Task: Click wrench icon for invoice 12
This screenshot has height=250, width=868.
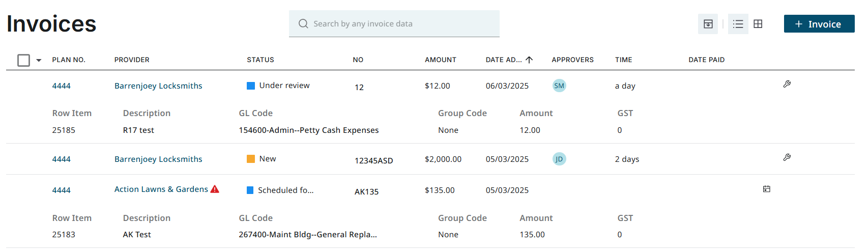Action: coord(787,84)
